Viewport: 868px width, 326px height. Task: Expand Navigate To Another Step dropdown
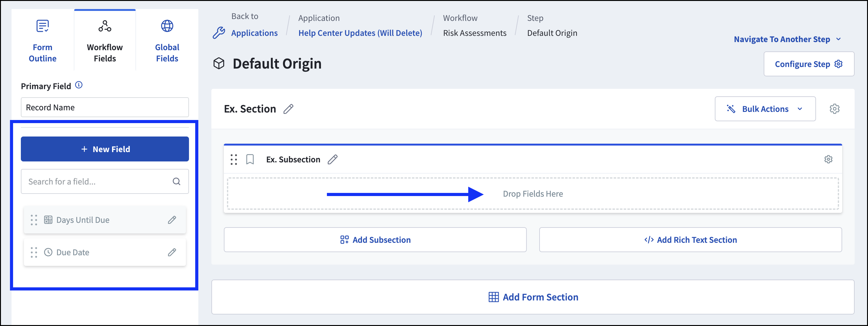[x=787, y=39]
